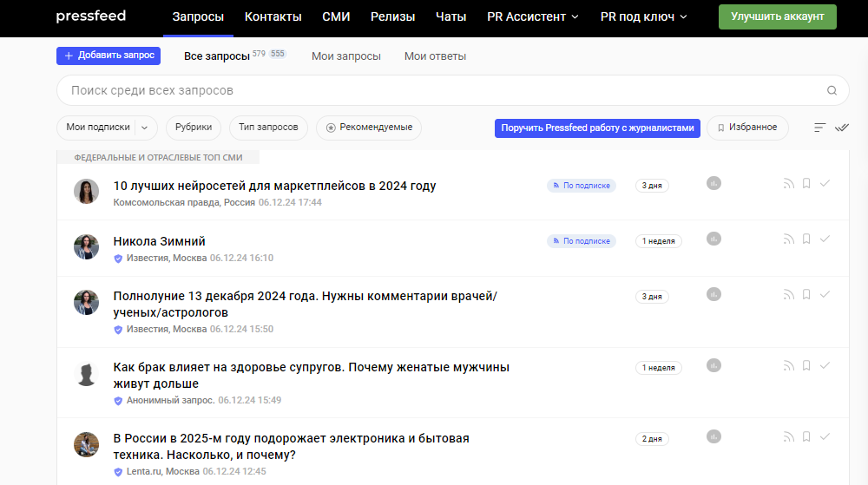Image resolution: width=868 pixels, height=485 pixels.
Task: Mark 'Никола Зимний' request as read
Action: tap(825, 239)
